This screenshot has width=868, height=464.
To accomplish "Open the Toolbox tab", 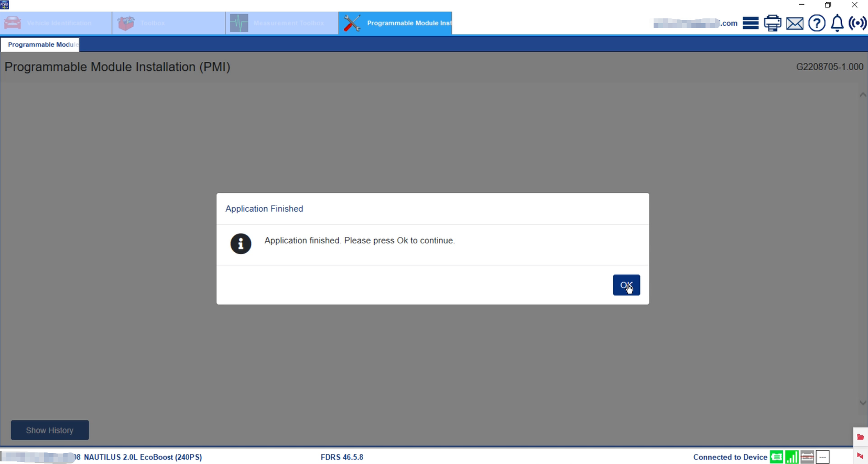I will coord(168,23).
